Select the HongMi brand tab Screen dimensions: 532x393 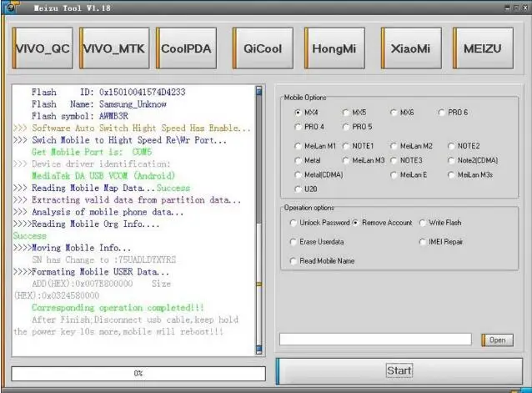coord(334,48)
